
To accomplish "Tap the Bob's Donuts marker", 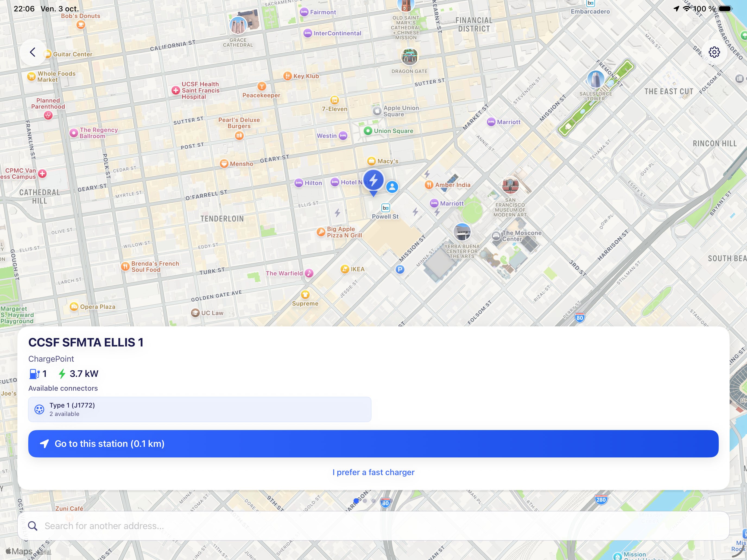I will tap(80, 24).
